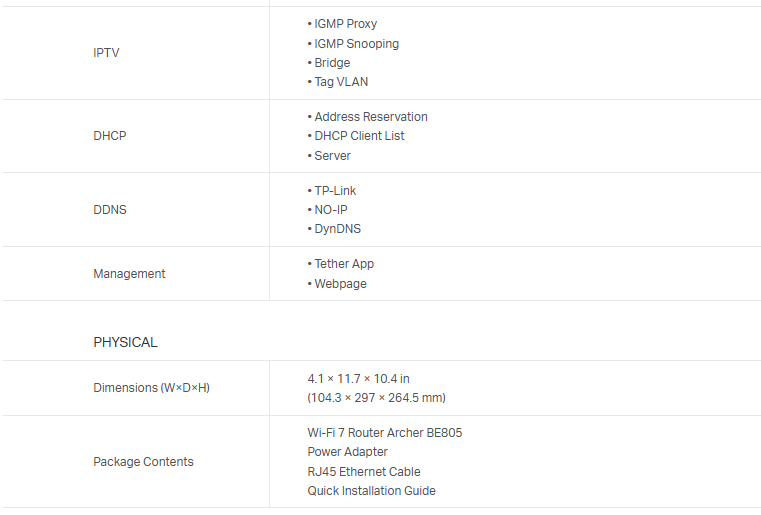Click the Quick Installation Guide text
The width and height of the screenshot is (761, 515).
(x=371, y=491)
